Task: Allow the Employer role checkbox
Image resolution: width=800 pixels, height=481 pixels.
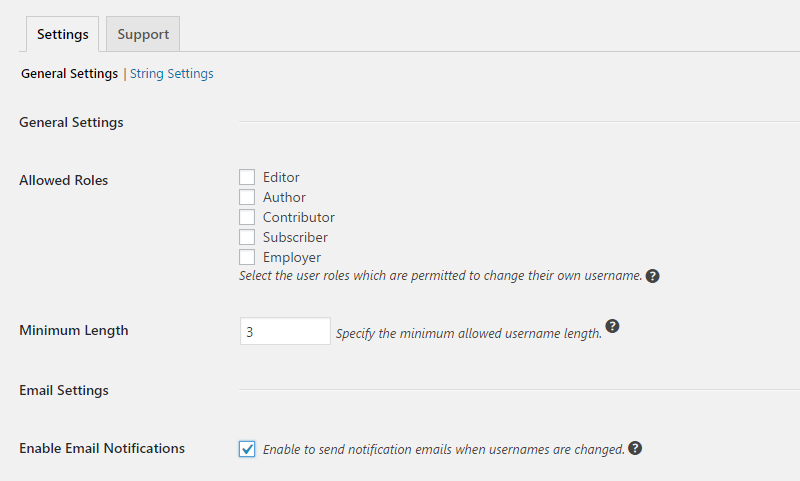Action: pos(247,257)
